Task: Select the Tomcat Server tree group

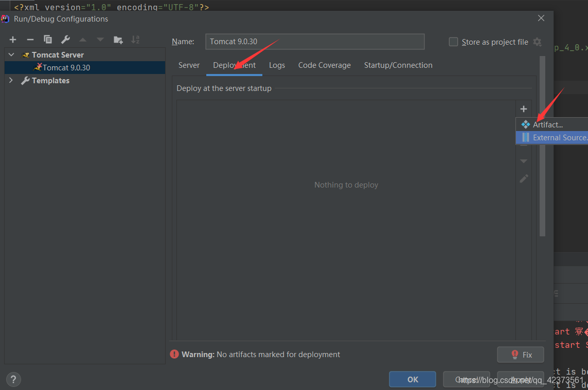Action: coord(58,54)
